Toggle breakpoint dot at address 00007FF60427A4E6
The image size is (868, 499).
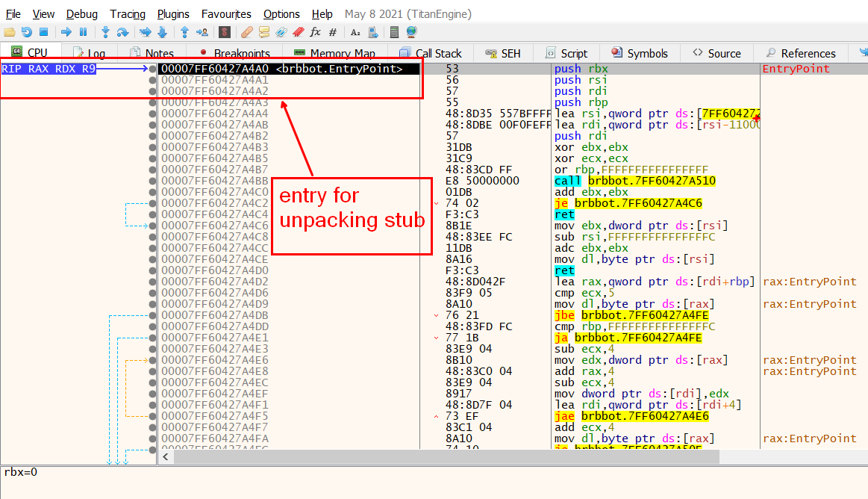(x=153, y=360)
